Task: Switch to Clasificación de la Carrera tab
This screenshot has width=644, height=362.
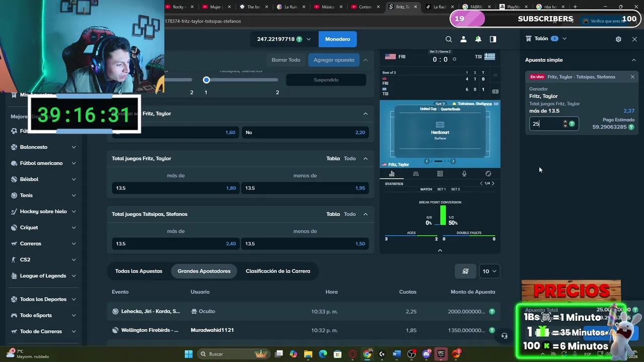Action: coord(278,271)
